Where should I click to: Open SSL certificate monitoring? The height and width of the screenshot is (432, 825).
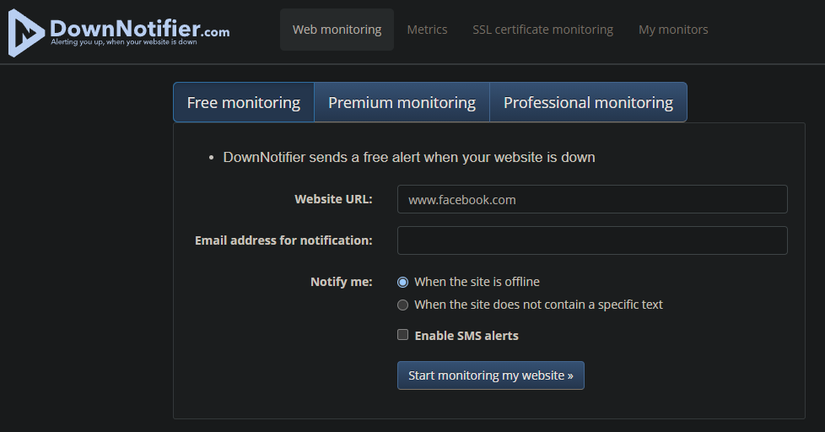coord(542,29)
